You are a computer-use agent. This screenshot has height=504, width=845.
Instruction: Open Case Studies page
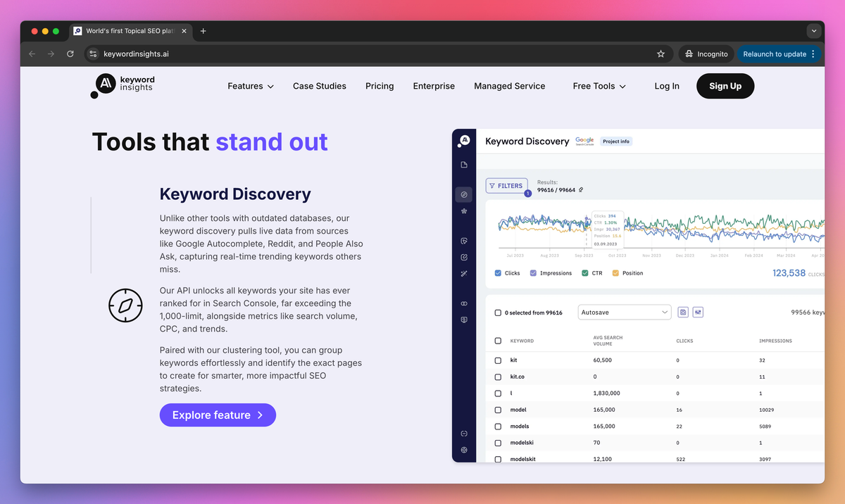click(x=320, y=86)
